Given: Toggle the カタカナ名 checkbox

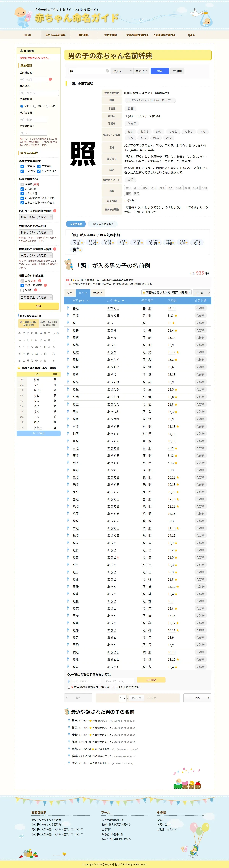Looking at the screenshot, I should 22,193.
